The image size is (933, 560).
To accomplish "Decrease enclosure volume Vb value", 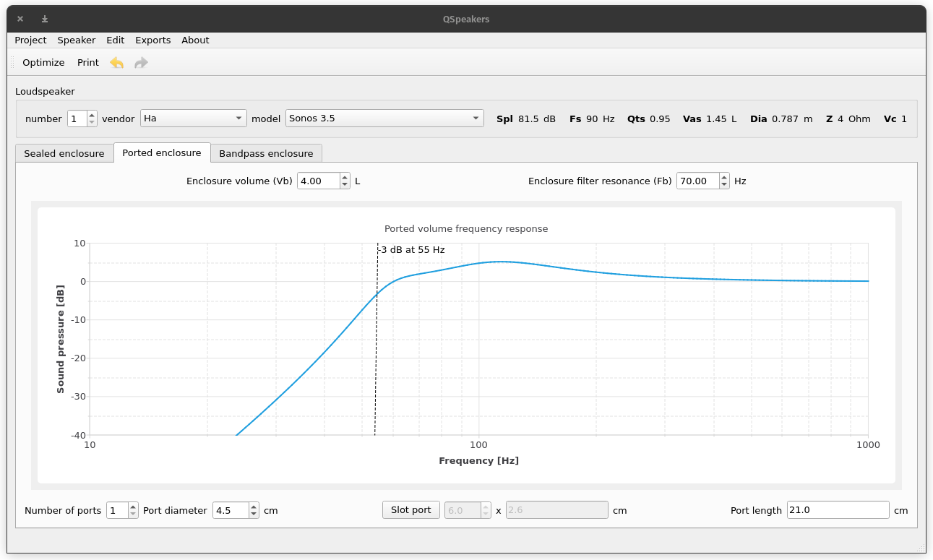I will point(345,185).
